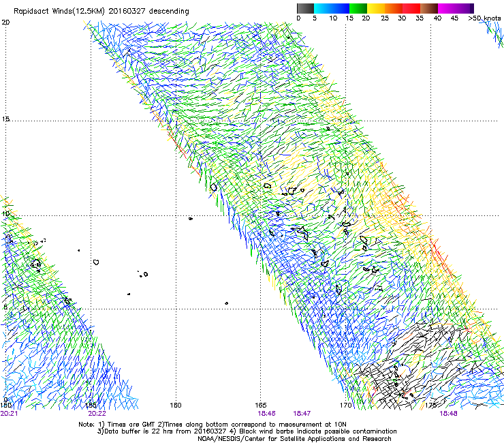Click the green 15-20 knots legend segment
This screenshot has height=443, width=504.
coord(358,8)
